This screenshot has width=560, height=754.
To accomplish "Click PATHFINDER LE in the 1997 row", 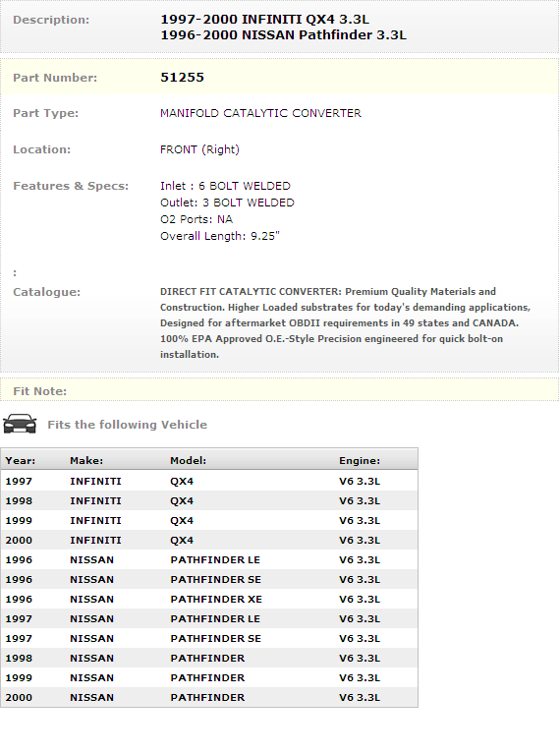I will 215,619.
